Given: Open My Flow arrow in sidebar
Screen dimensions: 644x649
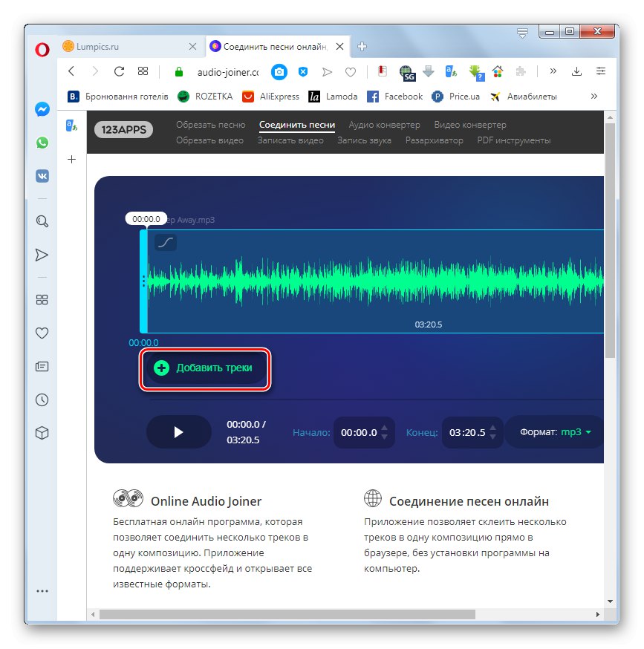Looking at the screenshot, I should point(42,255).
